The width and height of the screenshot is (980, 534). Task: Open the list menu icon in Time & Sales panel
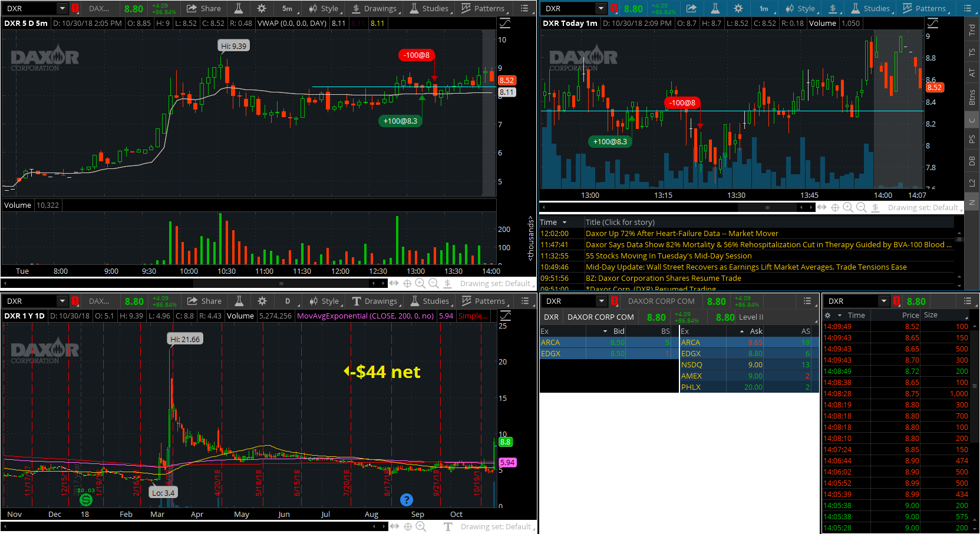967,301
